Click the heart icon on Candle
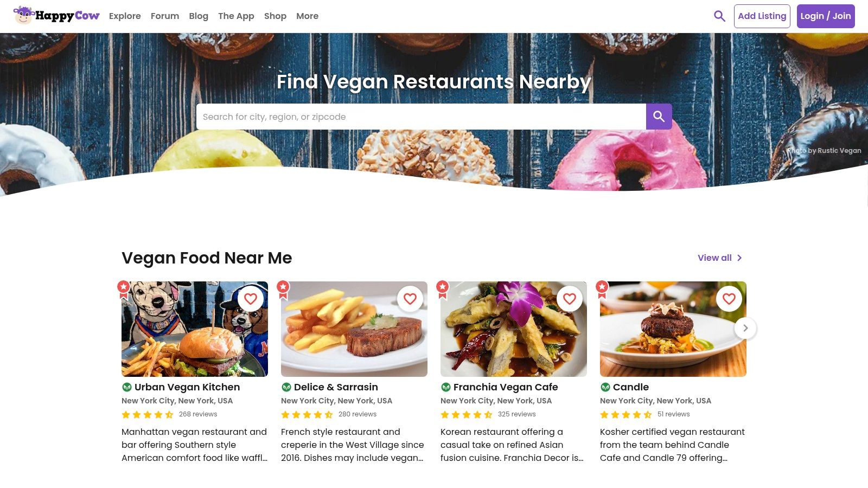This screenshot has width=868, height=488. [729, 299]
